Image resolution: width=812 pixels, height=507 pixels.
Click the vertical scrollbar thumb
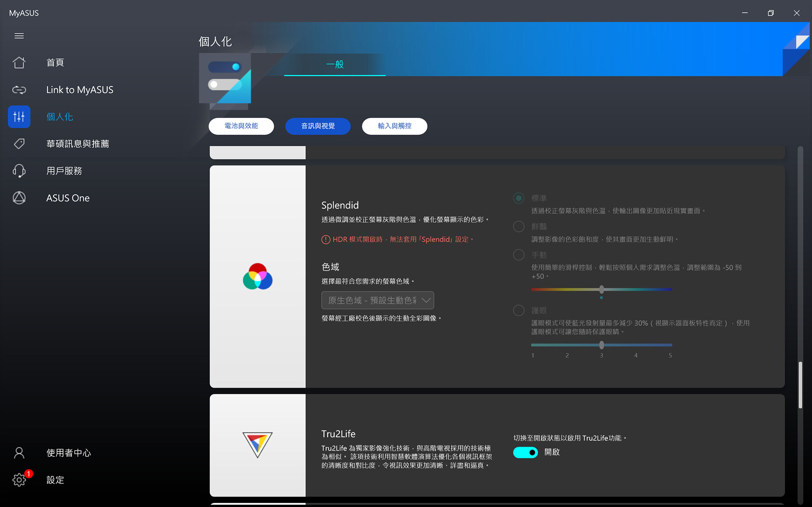(800, 385)
